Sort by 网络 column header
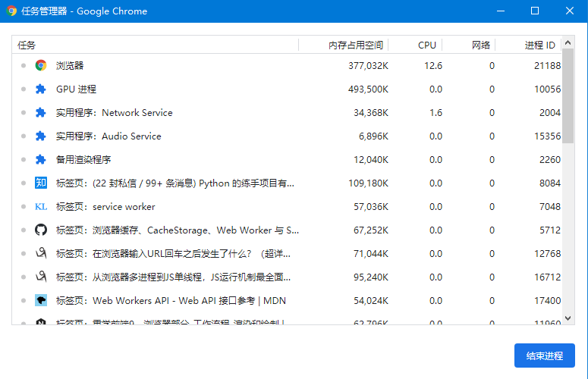Screen dimensions: 588x379 [x=481, y=45]
